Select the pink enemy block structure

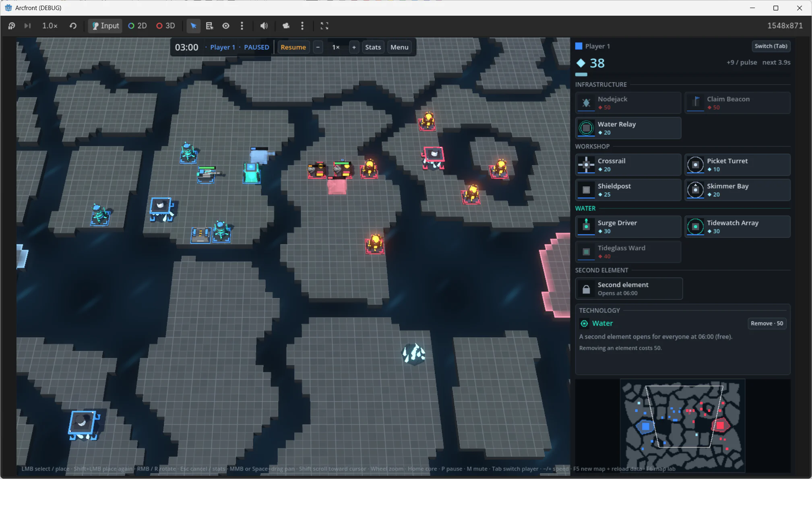coord(337,187)
